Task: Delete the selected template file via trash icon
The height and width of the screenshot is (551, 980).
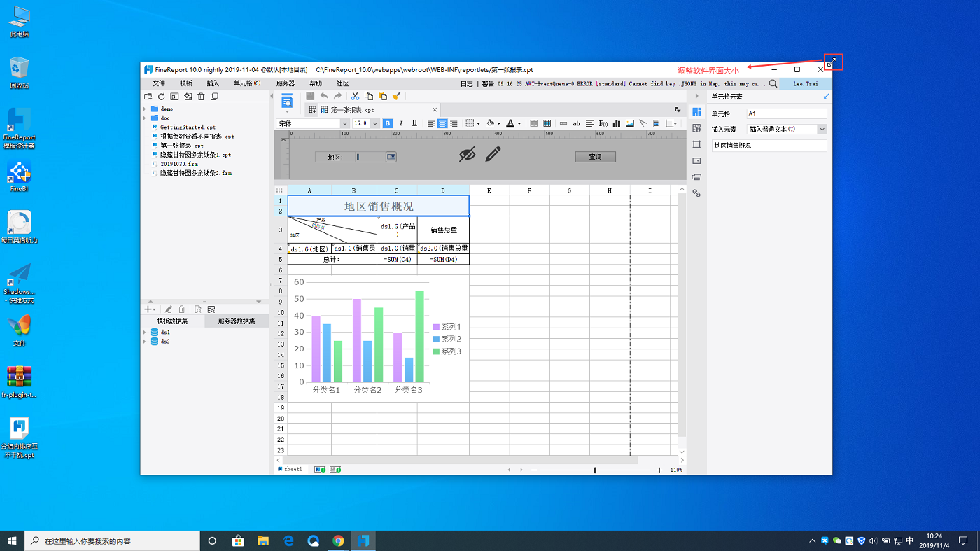Action: (x=201, y=97)
